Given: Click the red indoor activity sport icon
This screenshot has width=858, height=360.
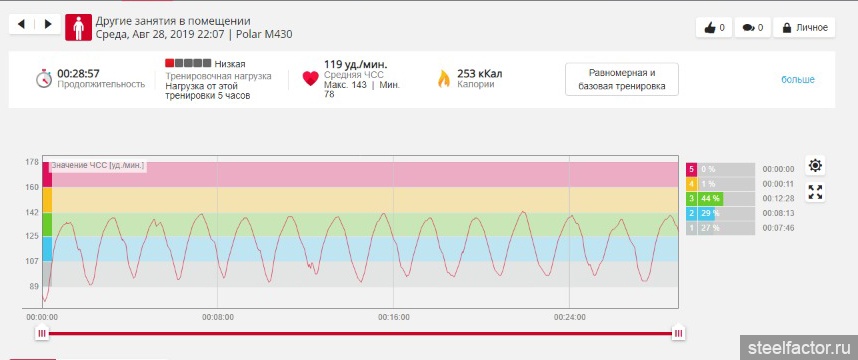Looking at the screenshot, I should pyautogui.click(x=78, y=27).
